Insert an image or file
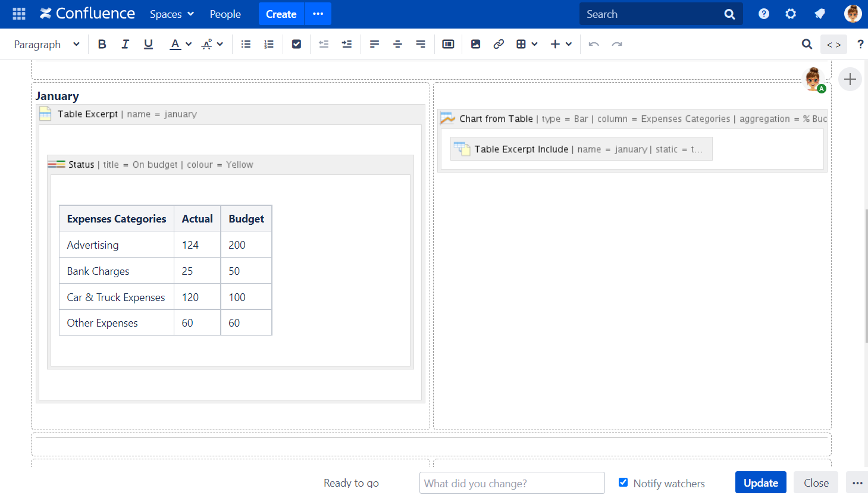This screenshot has height=495, width=868. (475, 44)
